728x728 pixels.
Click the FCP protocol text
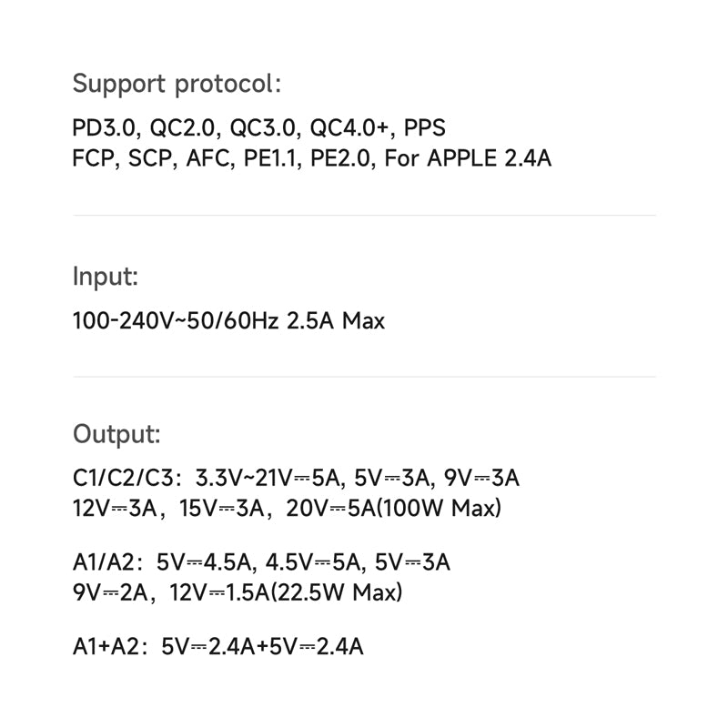(x=94, y=158)
